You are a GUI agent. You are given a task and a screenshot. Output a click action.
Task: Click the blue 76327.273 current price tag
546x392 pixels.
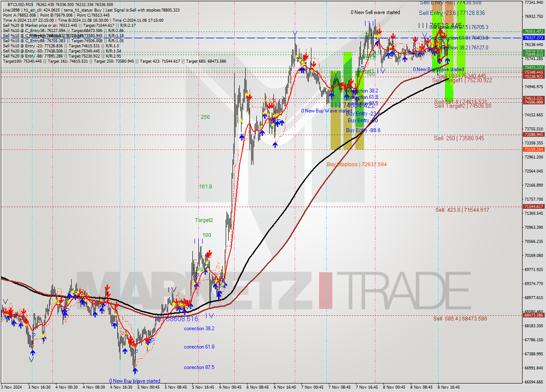click(533, 38)
